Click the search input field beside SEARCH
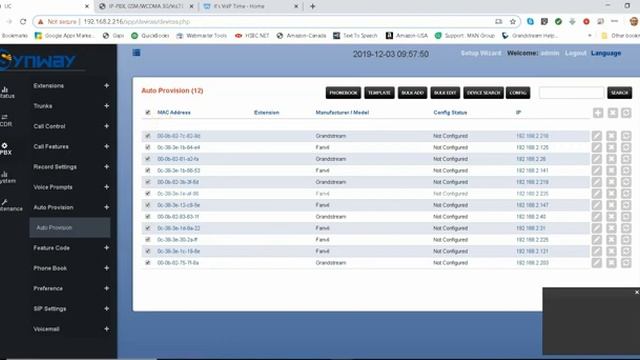The width and height of the screenshot is (640, 360). (571, 93)
